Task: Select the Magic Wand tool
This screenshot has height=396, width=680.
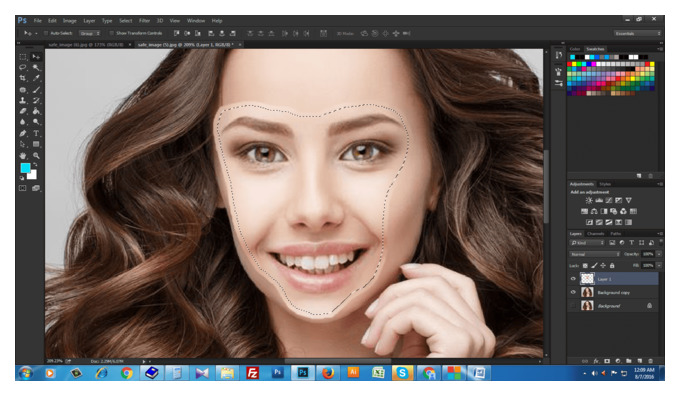Action: click(36, 68)
